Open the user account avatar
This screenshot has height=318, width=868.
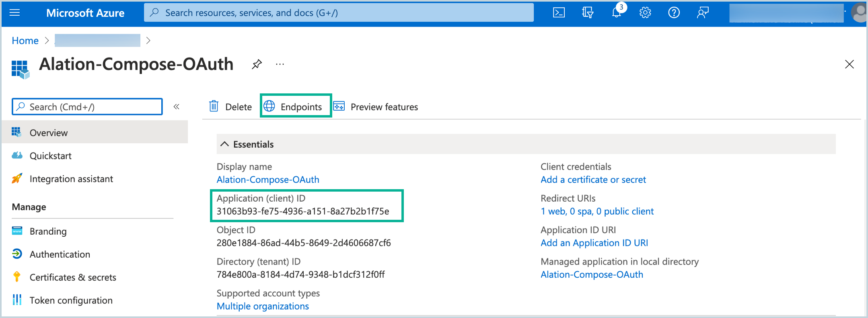coord(859,13)
